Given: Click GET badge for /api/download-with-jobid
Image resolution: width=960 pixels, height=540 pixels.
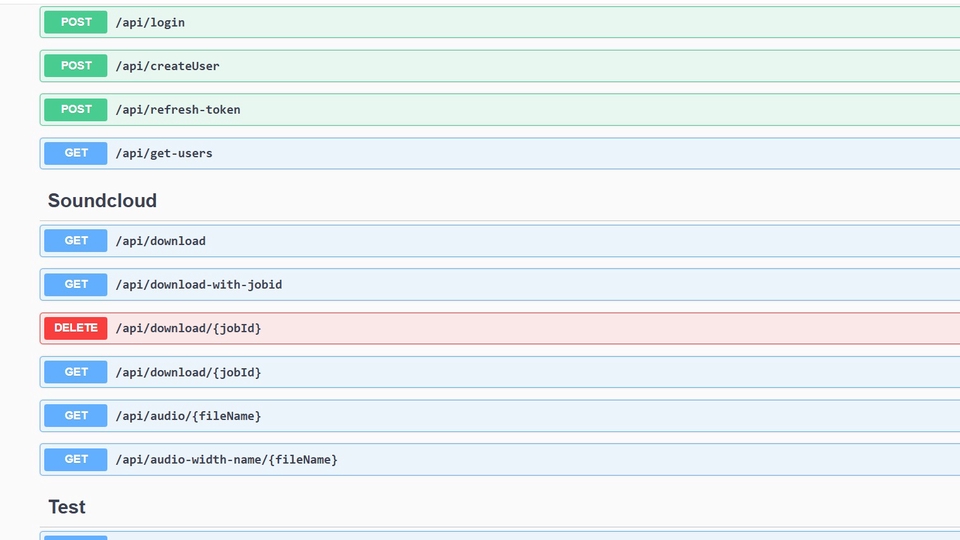Looking at the screenshot, I should pos(75,284).
